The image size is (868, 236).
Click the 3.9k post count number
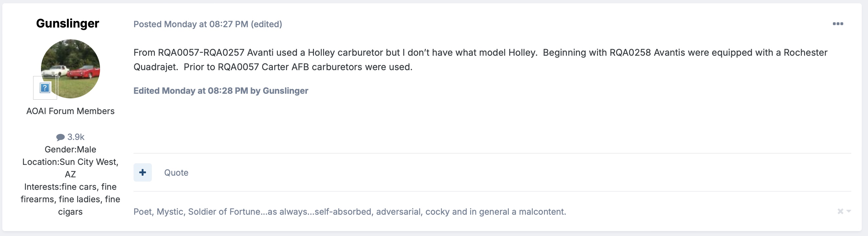tap(76, 137)
